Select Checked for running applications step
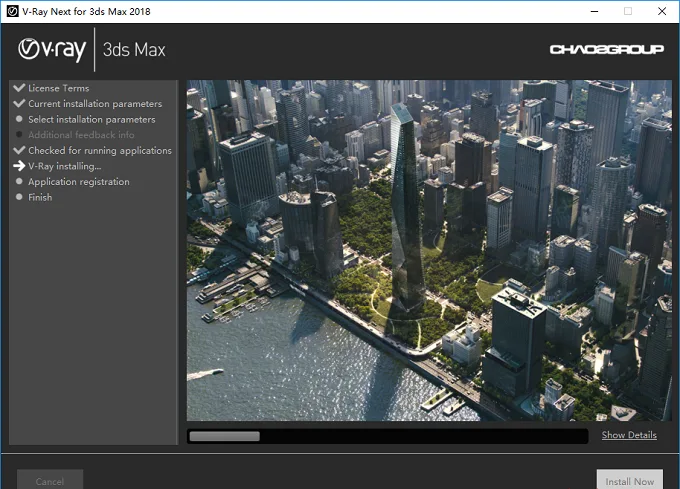 point(100,150)
